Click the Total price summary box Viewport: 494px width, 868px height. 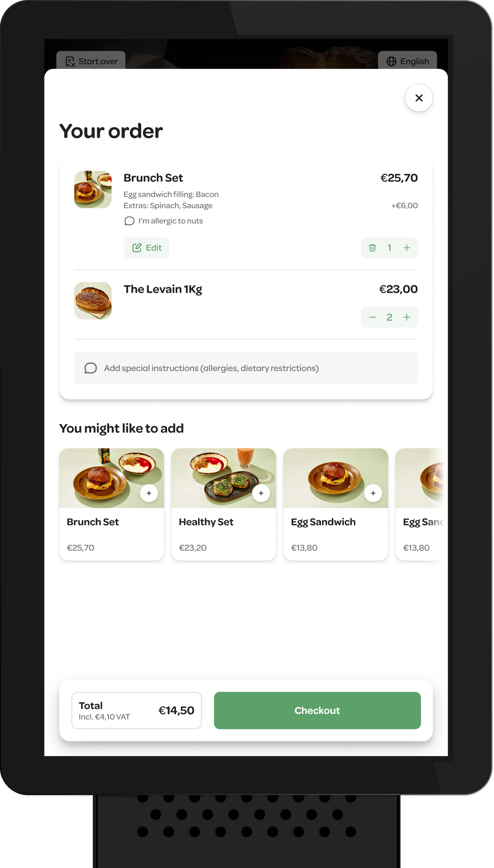(x=136, y=710)
